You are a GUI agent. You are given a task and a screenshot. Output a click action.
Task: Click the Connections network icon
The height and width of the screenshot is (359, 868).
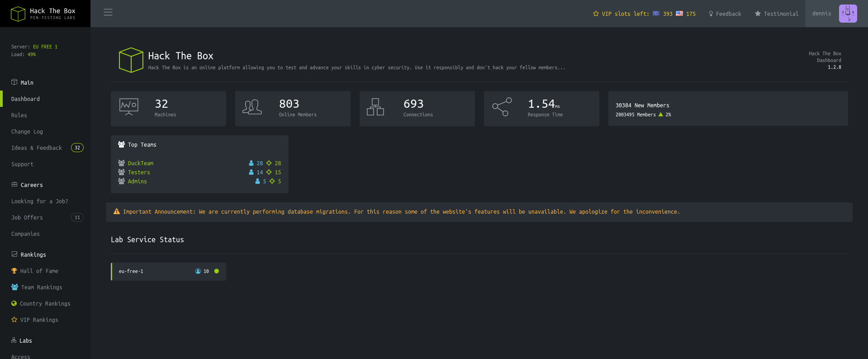pyautogui.click(x=375, y=107)
